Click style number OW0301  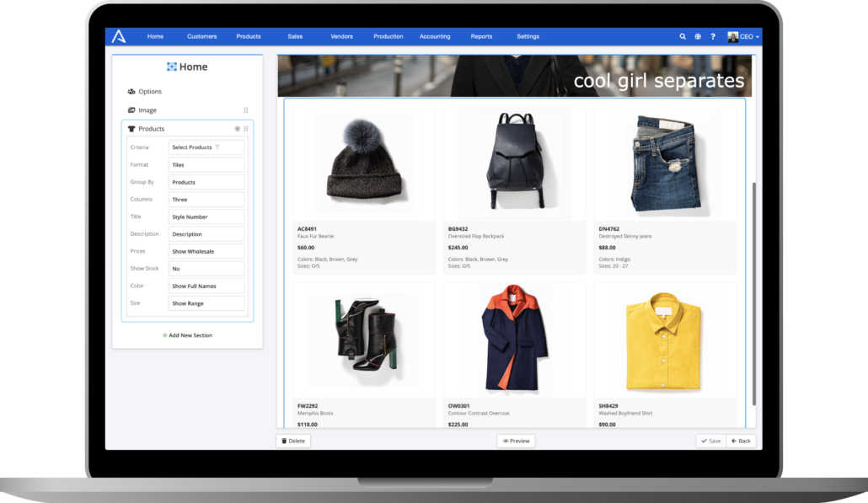tap(458, 406)
